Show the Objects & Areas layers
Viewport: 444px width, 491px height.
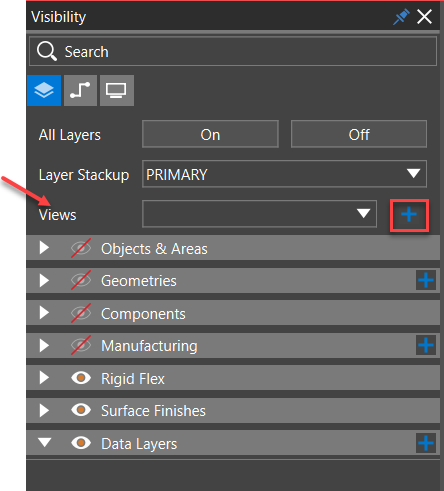(81, 248)
